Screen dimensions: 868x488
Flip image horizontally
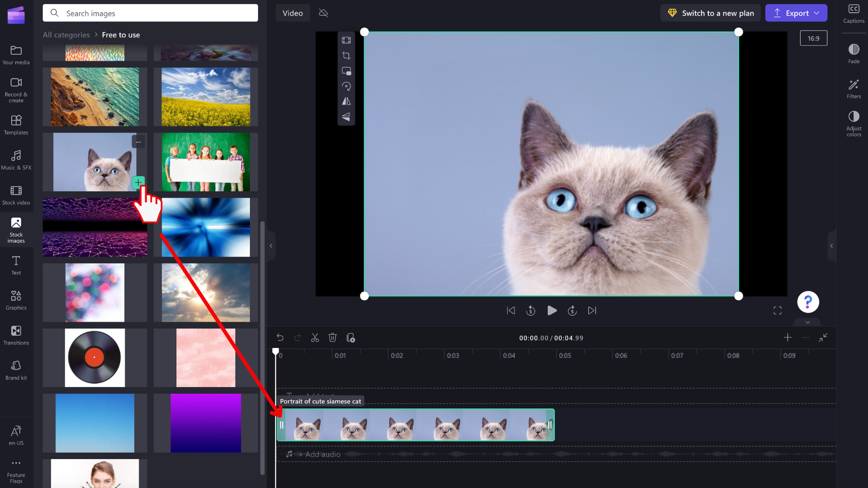point(346,101)
